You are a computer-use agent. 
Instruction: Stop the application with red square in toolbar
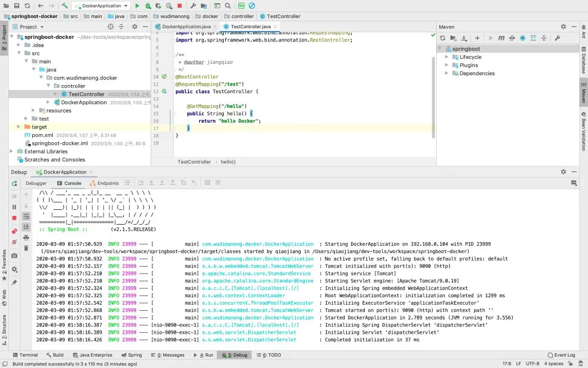(x=180, y=6)
